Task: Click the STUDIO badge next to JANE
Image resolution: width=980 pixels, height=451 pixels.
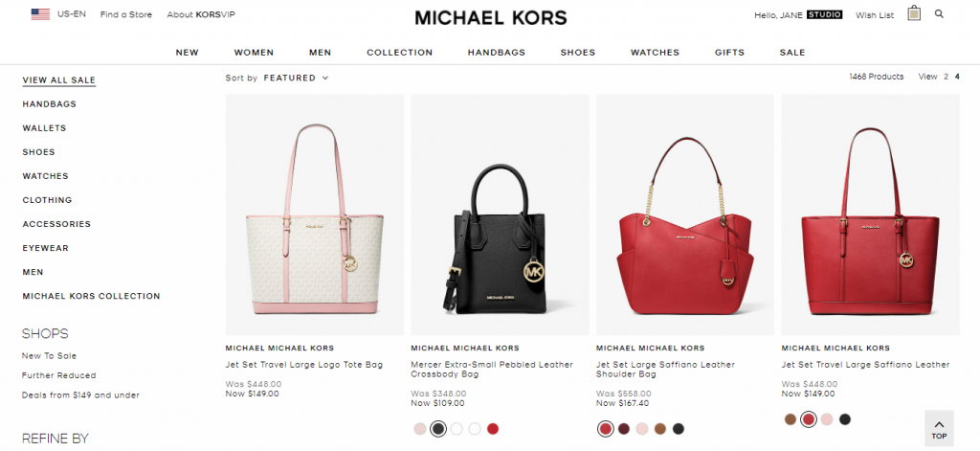Action: (x=824, y=14)
